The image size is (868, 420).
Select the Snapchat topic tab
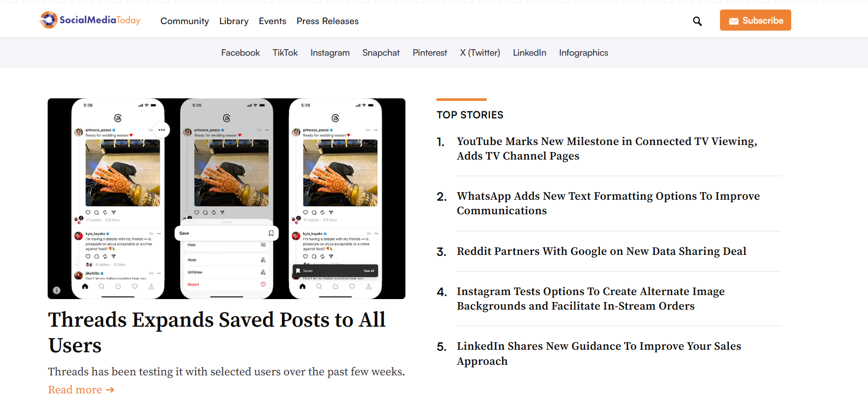click(381, 53)
